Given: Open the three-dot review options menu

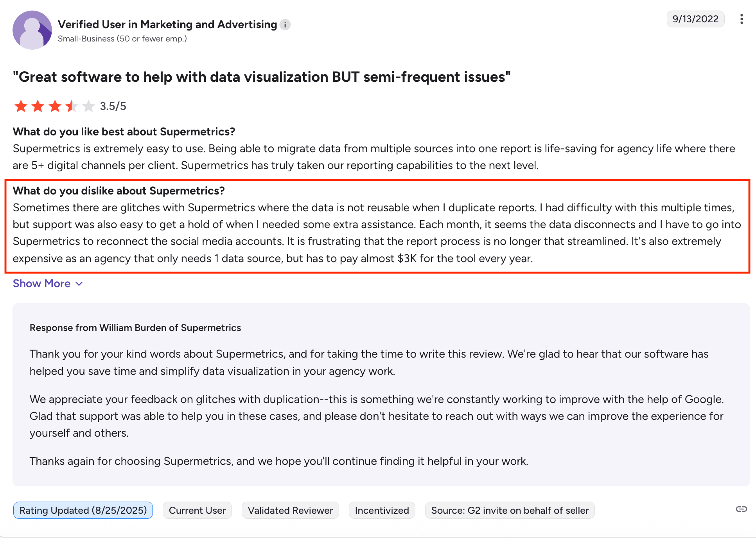Looking at the screenshot, I should pos(741,19).
